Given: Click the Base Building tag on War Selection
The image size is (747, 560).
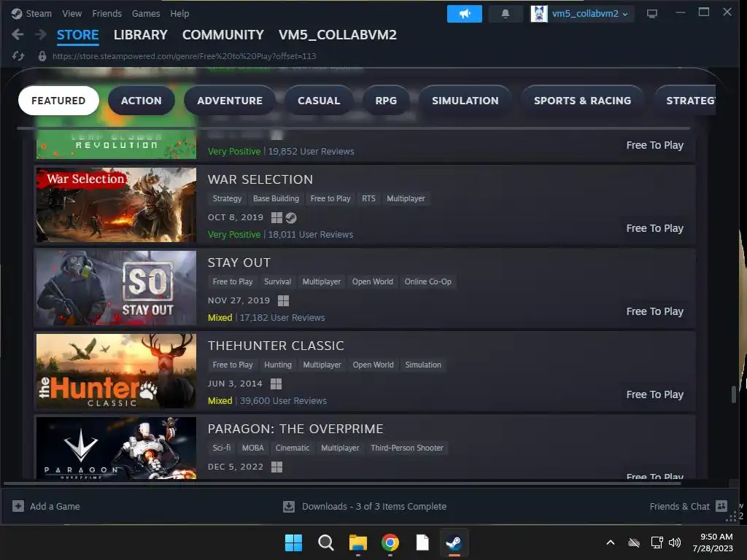Looking at the screenshot, I should [276, 198].
